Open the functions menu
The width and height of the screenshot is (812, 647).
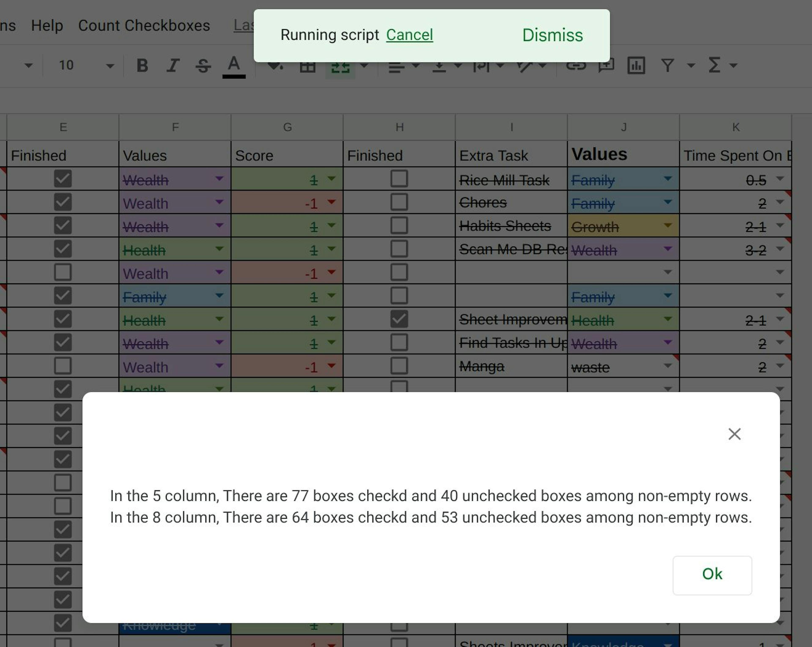[714, 65]
